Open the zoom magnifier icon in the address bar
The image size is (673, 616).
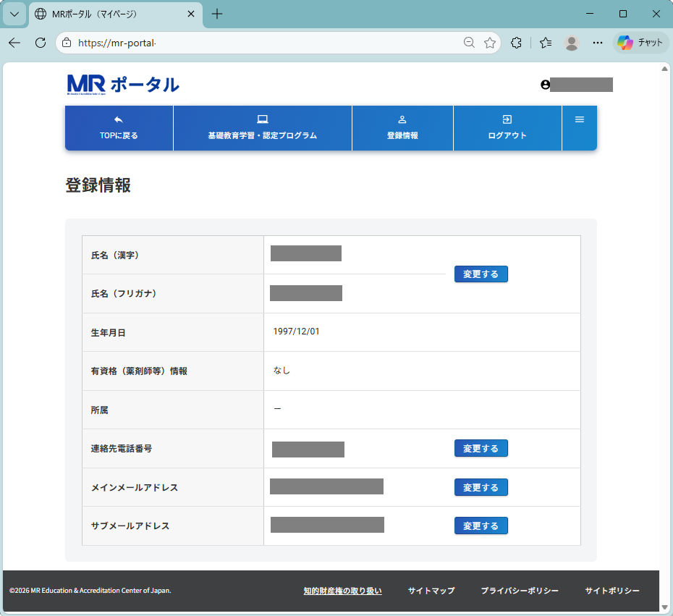pyautogui.click(x=469, y=43)
